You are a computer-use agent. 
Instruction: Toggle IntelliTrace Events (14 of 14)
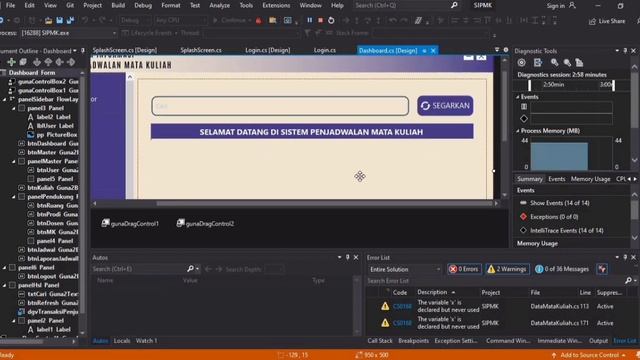pyautogui.click(x=562, y=230)
